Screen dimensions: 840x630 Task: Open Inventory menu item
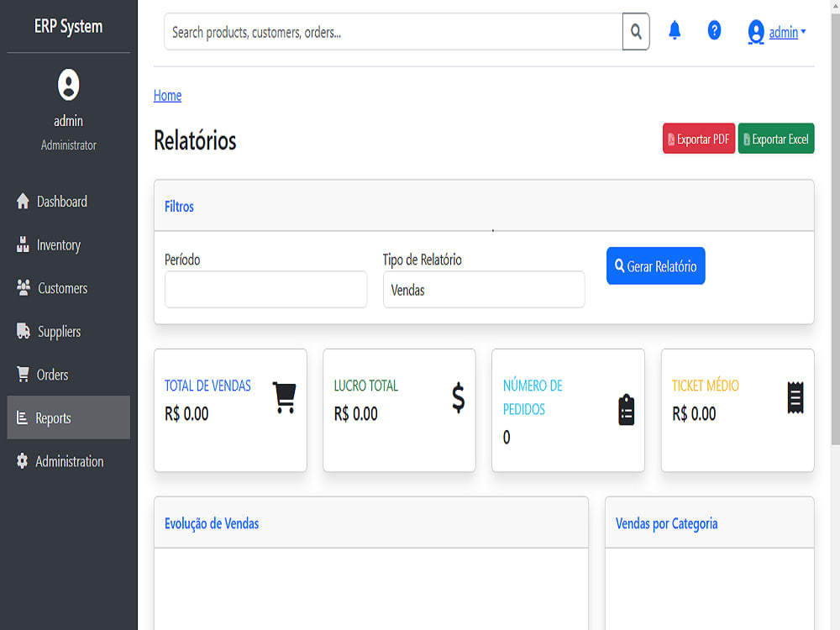click(69, 244)
